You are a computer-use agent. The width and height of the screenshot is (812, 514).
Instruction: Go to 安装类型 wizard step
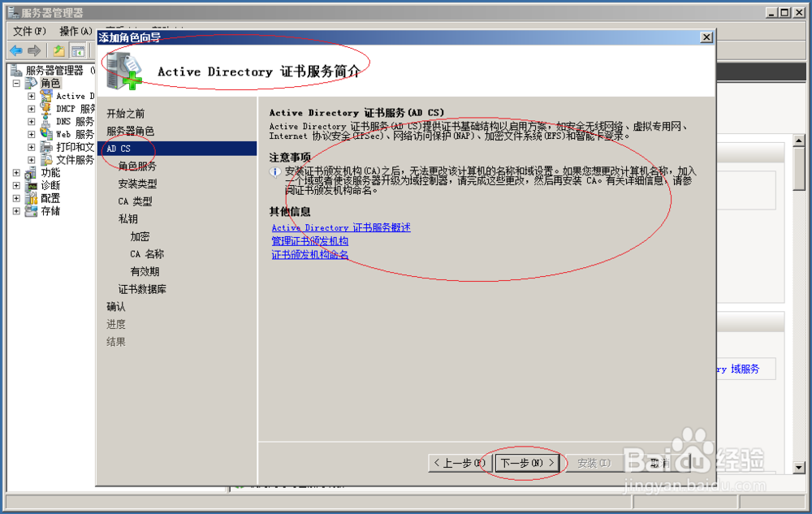click(x=137, y=184)
